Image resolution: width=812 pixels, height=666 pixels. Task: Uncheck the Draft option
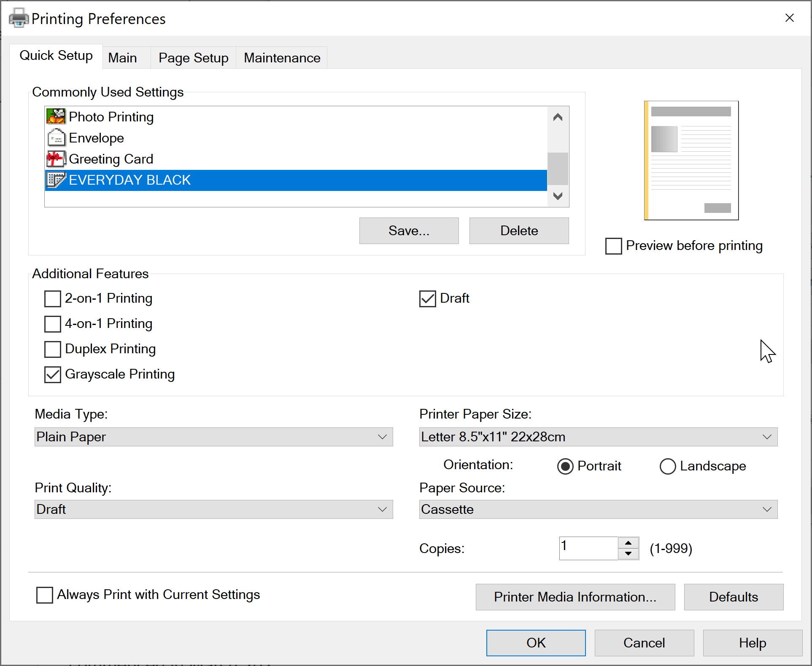(x=428, y=299)
